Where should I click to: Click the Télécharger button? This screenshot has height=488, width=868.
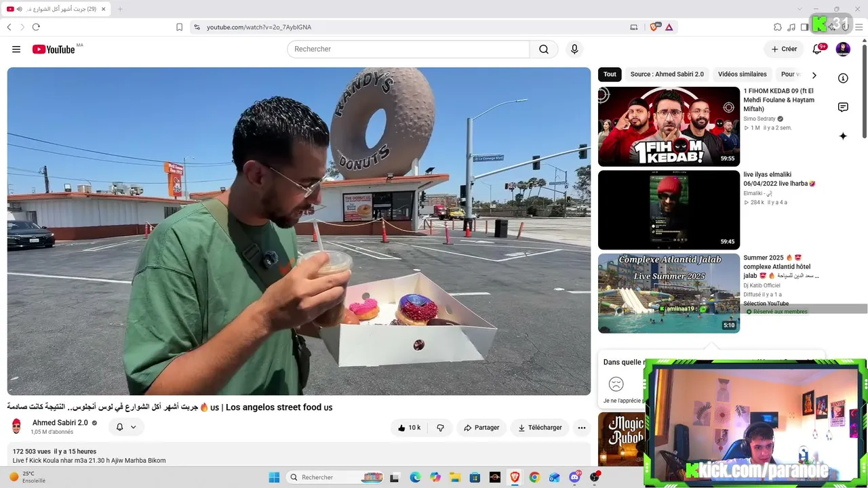(540, 428)
